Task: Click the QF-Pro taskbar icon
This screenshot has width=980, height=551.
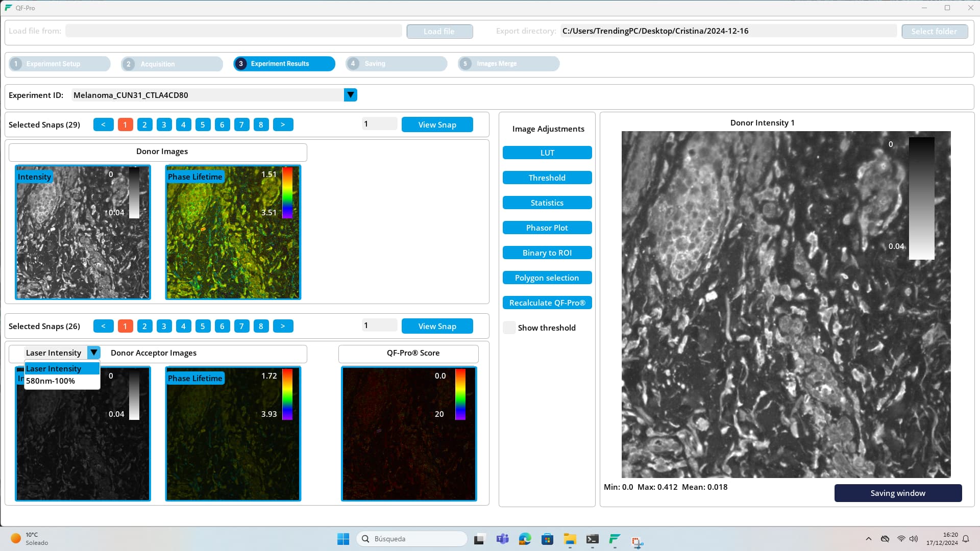Action: (615, 539)
